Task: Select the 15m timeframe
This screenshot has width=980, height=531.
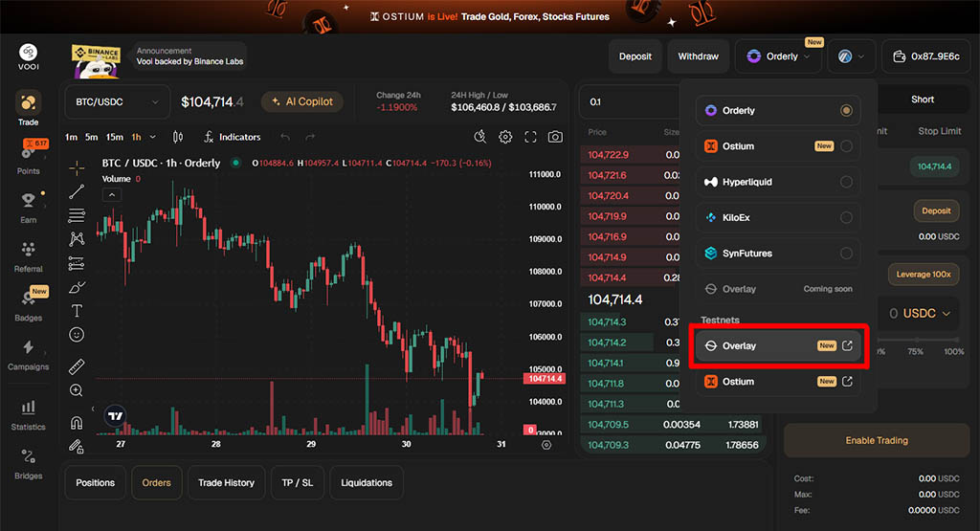Action: [115, 137]
